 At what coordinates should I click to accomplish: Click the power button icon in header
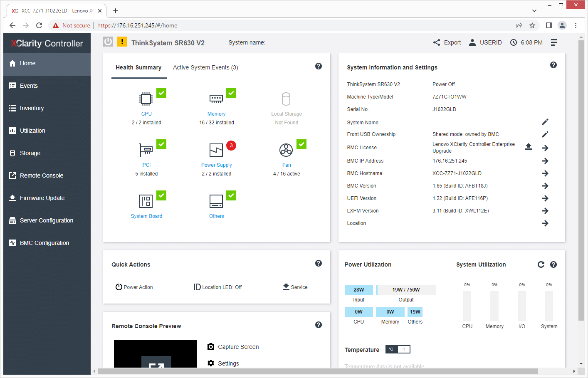pyautogui.click(x=108, y=42)
